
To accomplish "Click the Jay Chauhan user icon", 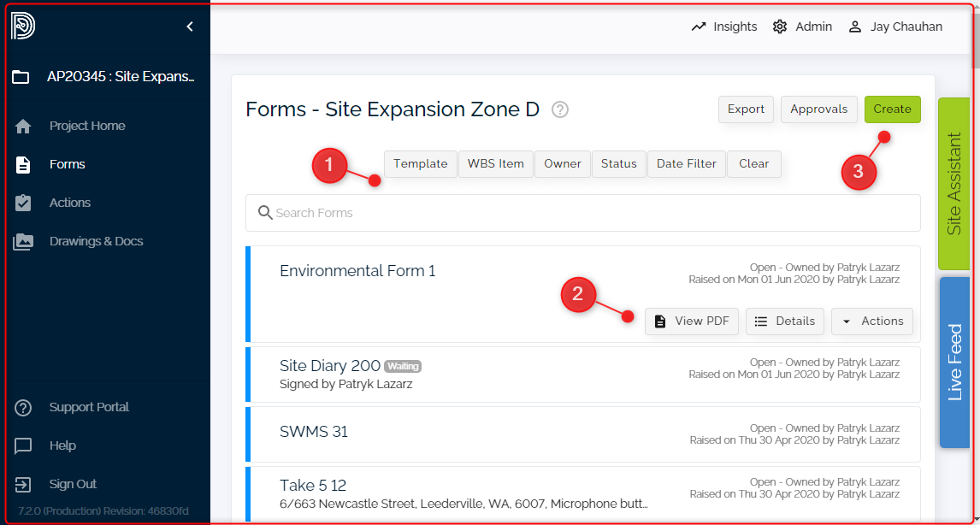I will (854, 27).
